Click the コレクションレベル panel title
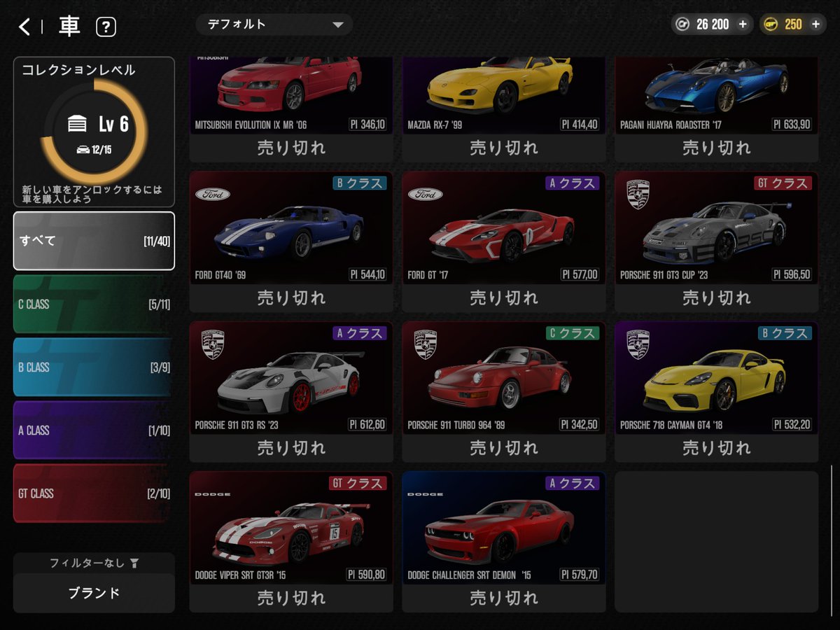 pyautogui.click(x=78, y=70)
